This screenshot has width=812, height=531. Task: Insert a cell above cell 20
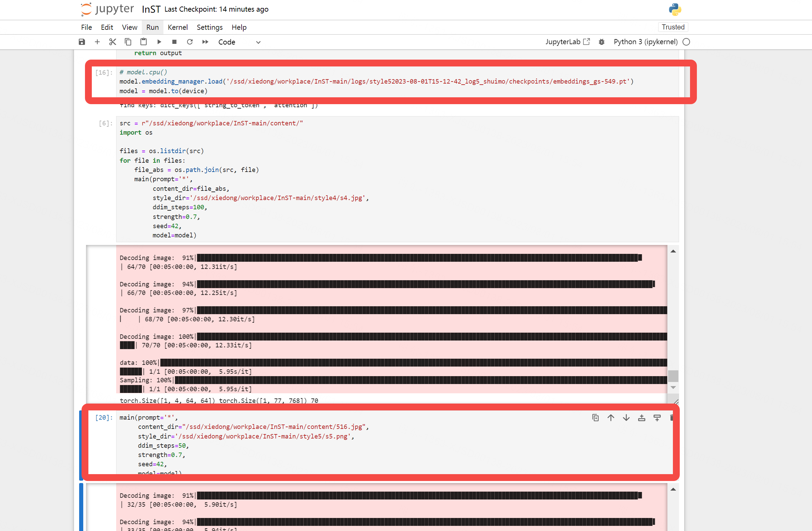(x=642, y=418)
